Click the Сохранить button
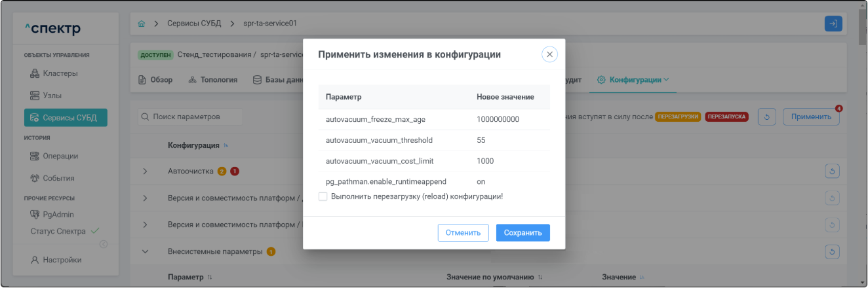This screenshot has width=868, height=288. 523,233
